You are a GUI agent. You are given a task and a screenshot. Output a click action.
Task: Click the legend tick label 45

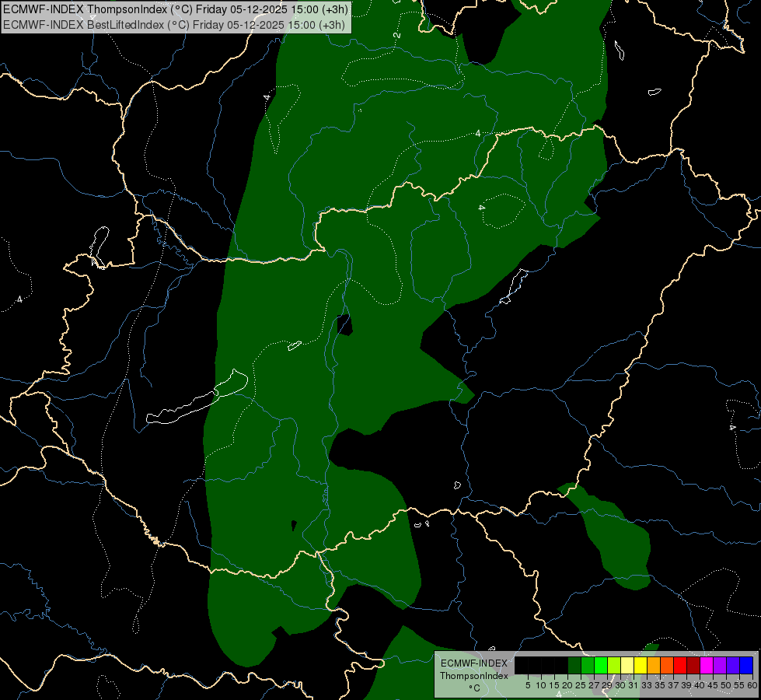click(713, 685)
